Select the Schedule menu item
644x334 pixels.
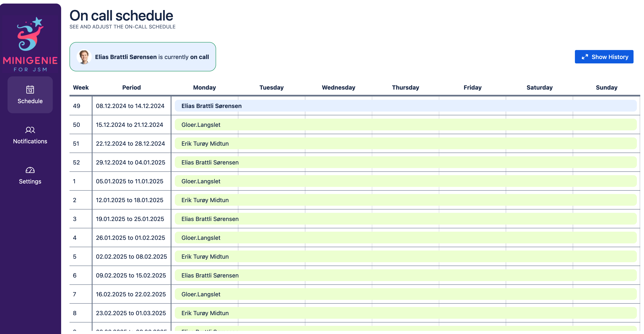(30, 101)
